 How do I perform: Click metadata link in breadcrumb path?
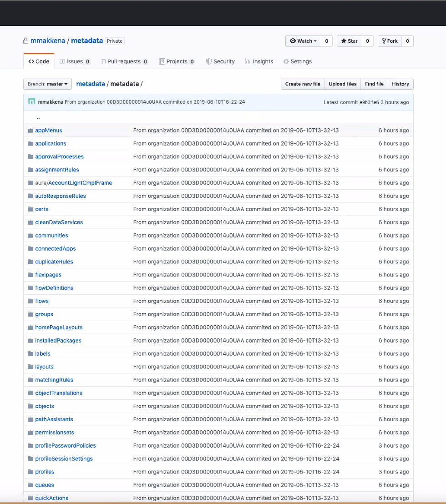(91, 84)
